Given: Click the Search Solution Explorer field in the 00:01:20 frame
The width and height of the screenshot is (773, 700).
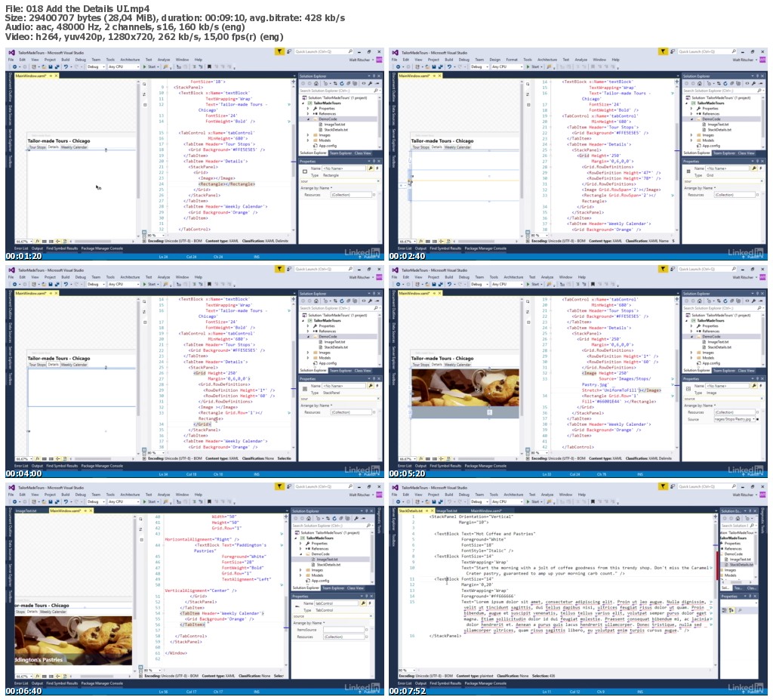Looking at the screenshot, I should 340,91.
